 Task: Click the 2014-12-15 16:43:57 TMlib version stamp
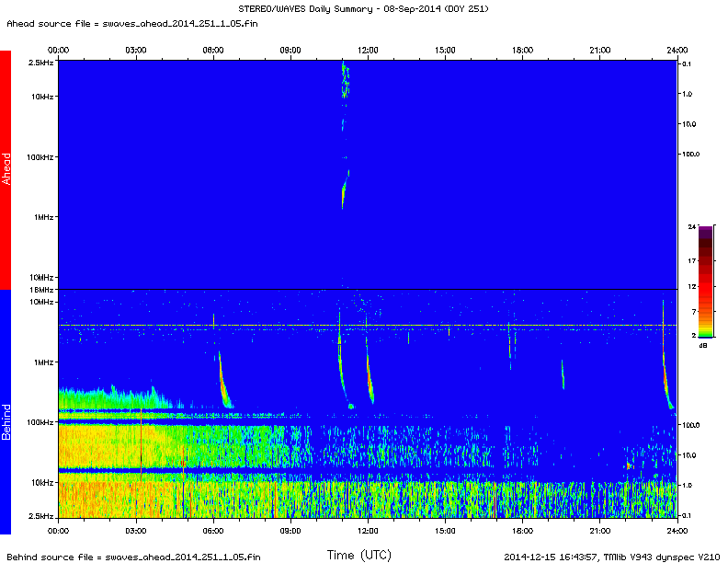[x=611, y=557]
